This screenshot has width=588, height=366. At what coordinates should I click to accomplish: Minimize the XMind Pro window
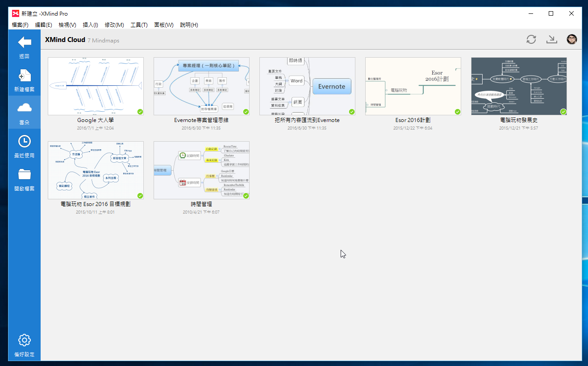530,13
